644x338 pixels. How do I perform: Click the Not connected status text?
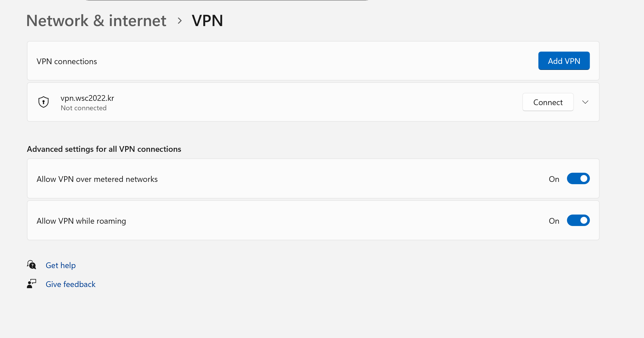84,108
